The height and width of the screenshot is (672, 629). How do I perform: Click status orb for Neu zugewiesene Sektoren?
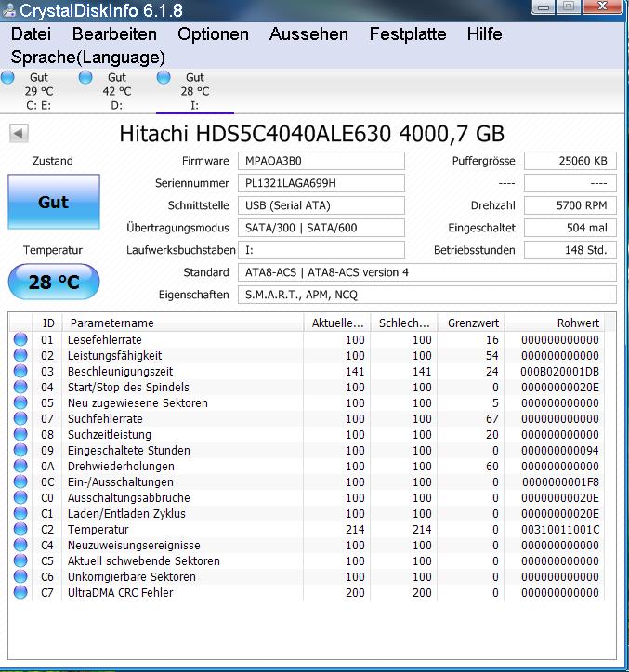pos(20,402)
